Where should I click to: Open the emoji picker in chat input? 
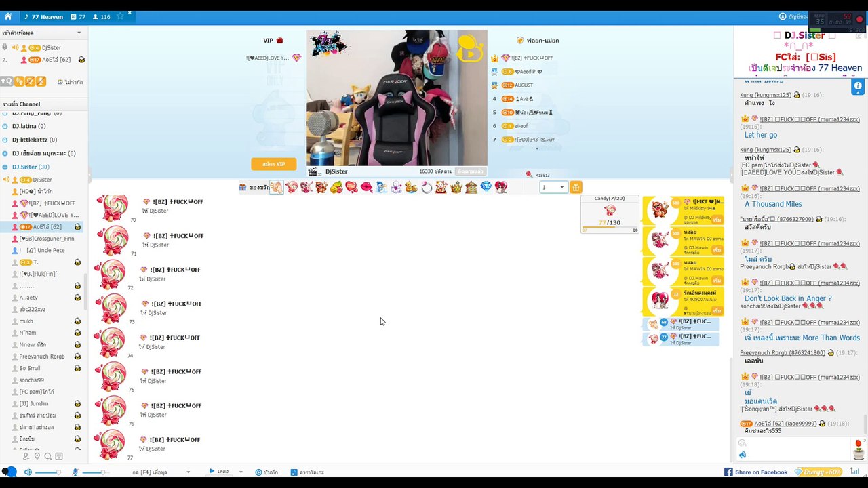pyautogui.click(x=743, y=443)
